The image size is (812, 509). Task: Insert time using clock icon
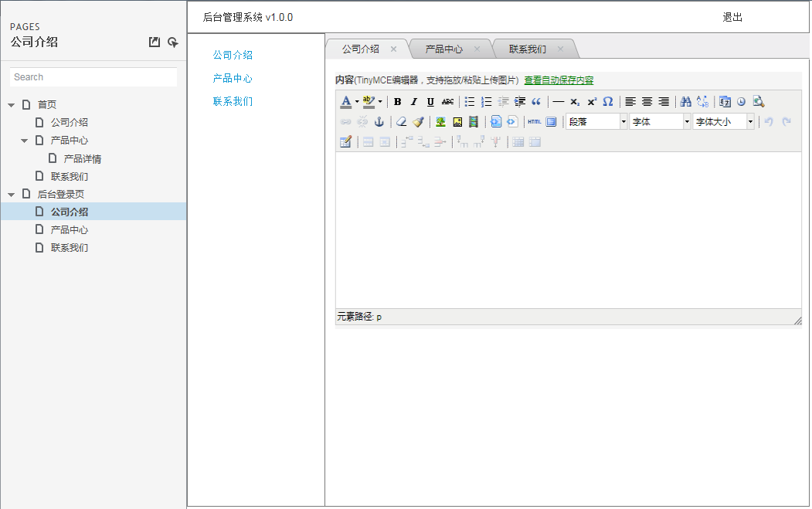coord(742,101)
